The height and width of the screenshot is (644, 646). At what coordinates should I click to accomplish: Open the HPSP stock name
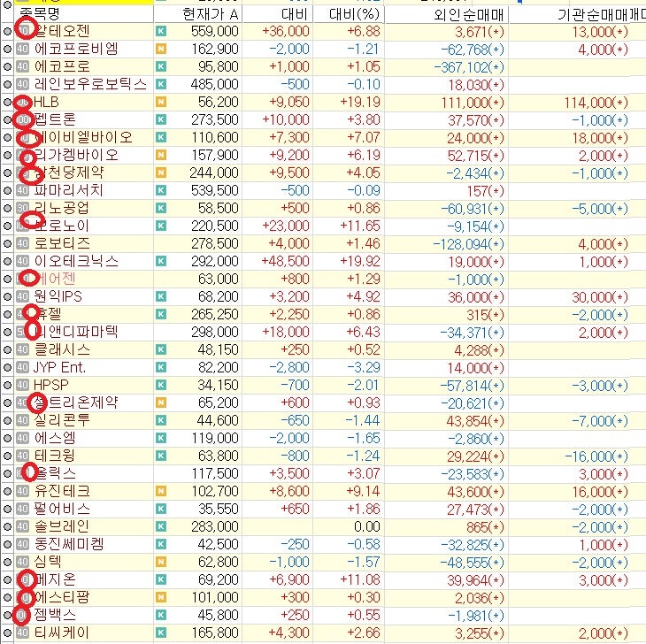coord(51,385)
